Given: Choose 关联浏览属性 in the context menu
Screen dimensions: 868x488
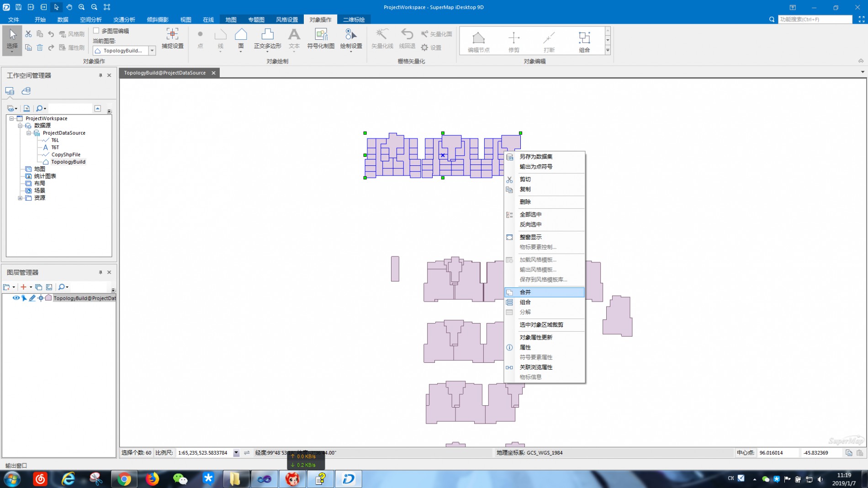Looking at the screenshot, I should click(x=544, y=367).
